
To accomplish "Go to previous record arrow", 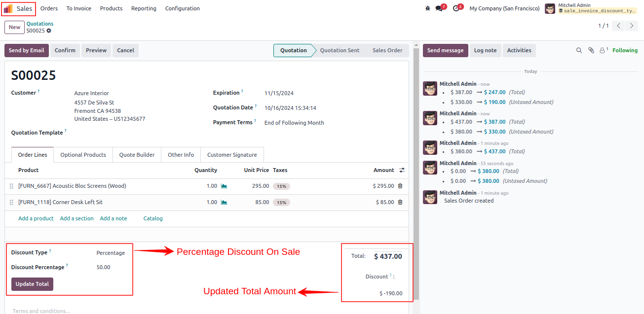I will coord(619,26).
